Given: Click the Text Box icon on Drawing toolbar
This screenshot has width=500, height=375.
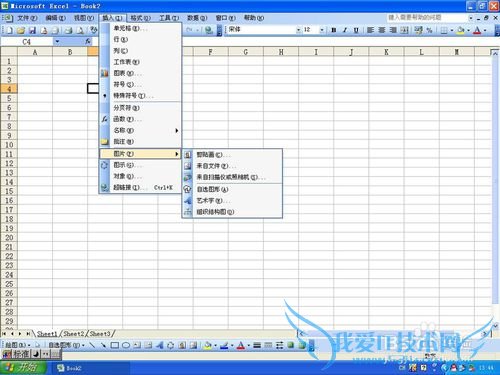Looking at the screenshot, I should (137, 345).
